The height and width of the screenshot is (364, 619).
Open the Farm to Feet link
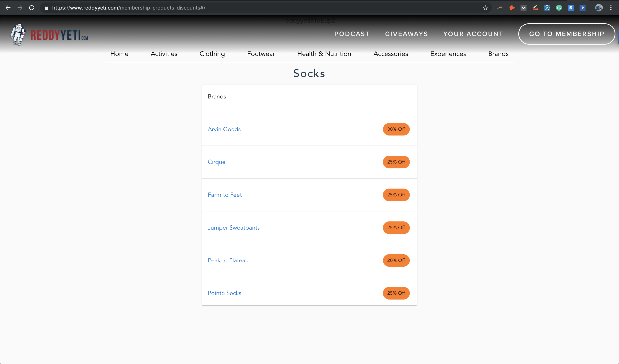pos(225,195)
